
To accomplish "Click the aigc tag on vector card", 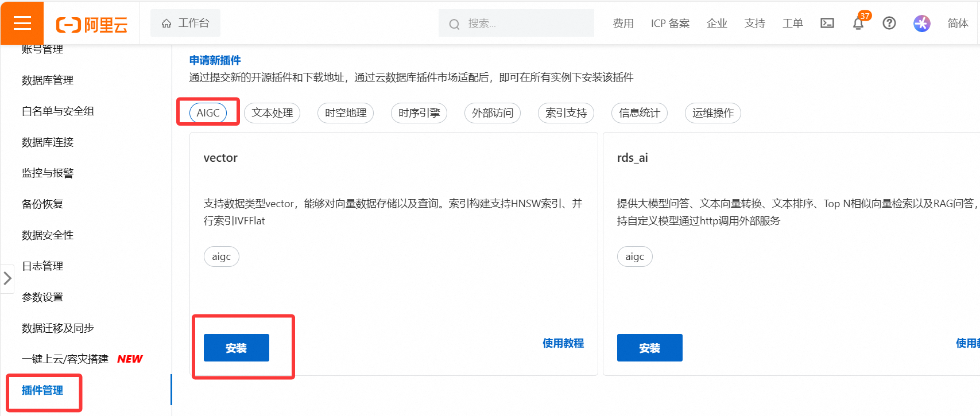I will coord(222,256).
